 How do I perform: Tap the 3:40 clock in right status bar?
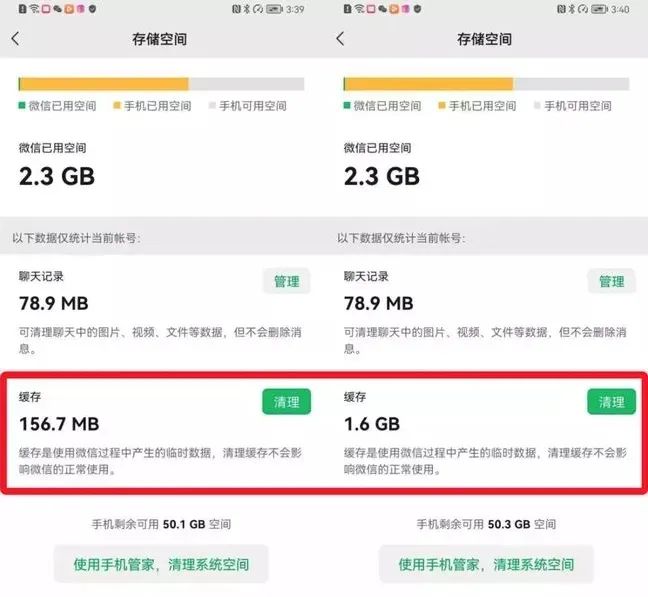(x=620, y=9)
